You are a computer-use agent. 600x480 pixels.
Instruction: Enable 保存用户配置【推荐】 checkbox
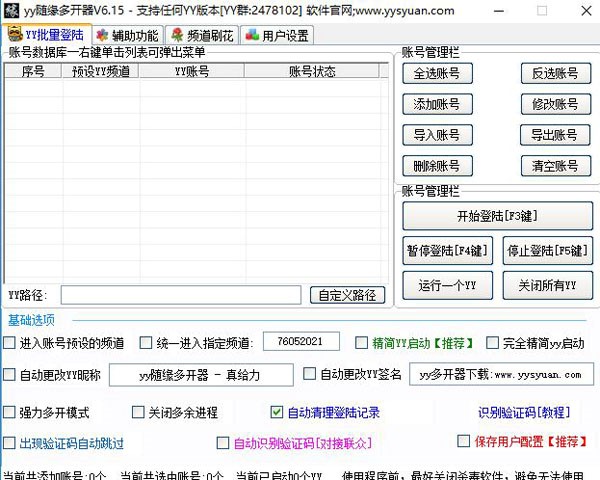[x=464, y=441]
